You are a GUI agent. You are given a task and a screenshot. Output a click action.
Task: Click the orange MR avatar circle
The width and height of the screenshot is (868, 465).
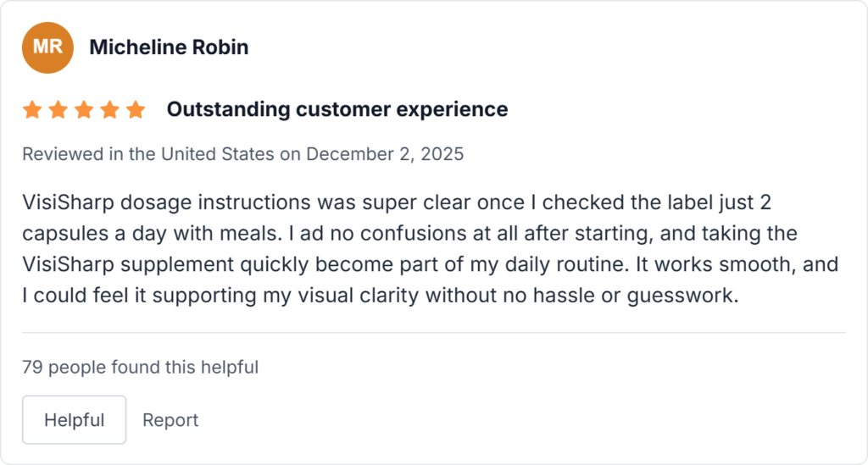pyautogui.click(x=47, y=47)
